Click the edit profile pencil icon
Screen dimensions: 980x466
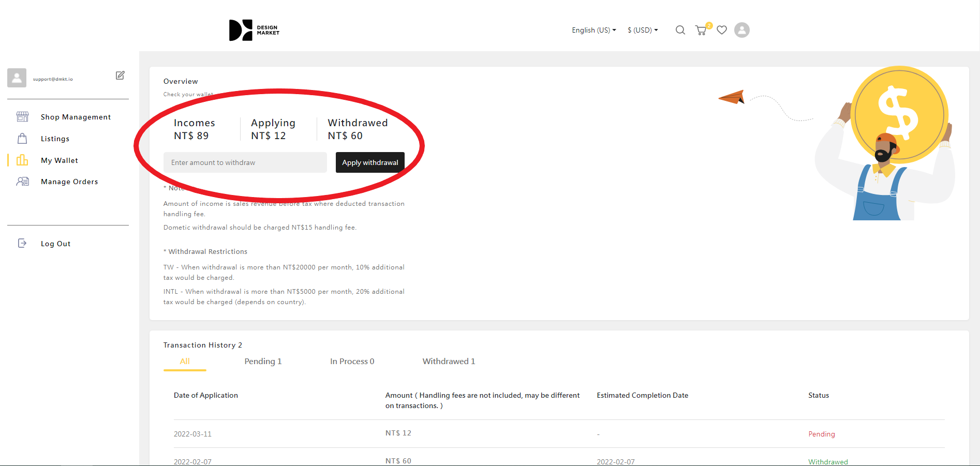click(x=120, y=76)
